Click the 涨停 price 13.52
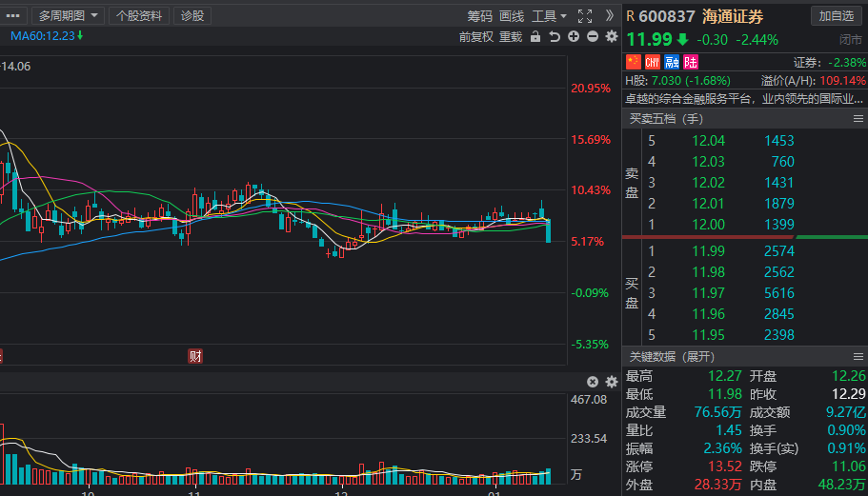Image resolution: width=868 pixels, height=496 pixels. point(725,466)
